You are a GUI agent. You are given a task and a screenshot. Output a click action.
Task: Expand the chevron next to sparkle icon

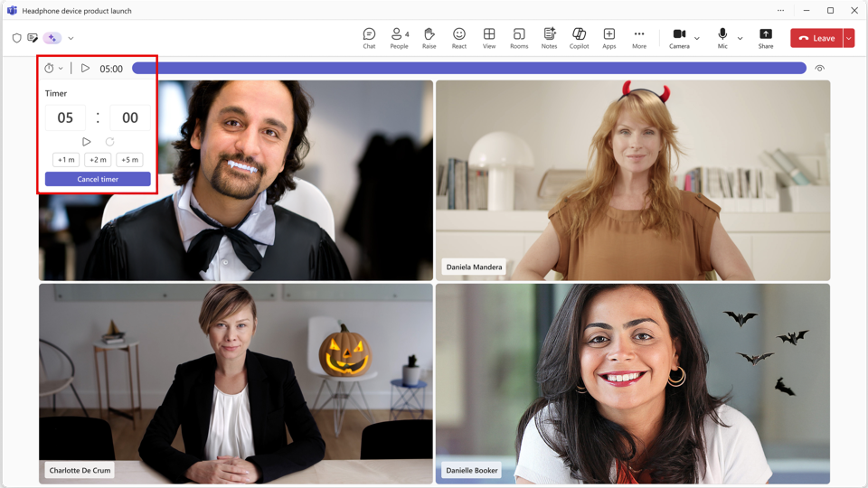point(71,38)
